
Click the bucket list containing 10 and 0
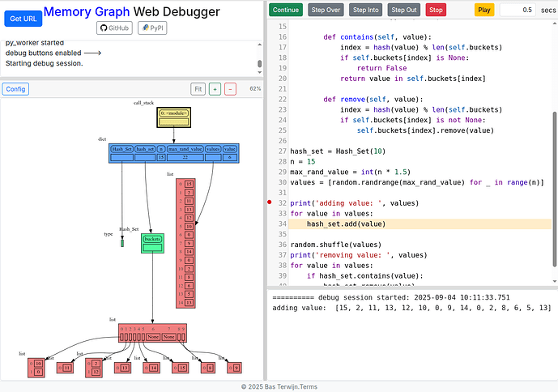(36, 368)
